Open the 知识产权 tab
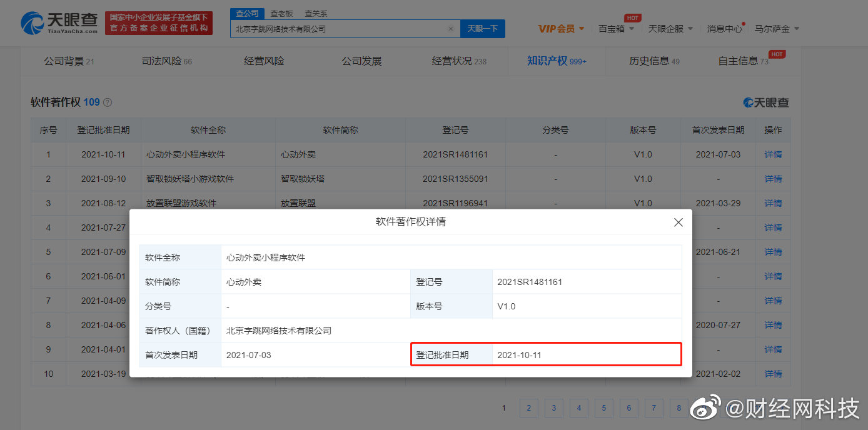This screenshot has width=868, height=430. pyautogui.click(x=557, y=61)
